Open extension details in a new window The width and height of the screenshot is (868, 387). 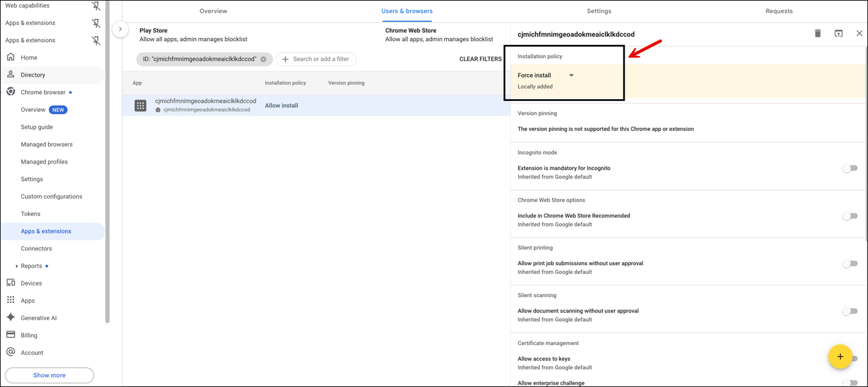click(x=838, y=33)
